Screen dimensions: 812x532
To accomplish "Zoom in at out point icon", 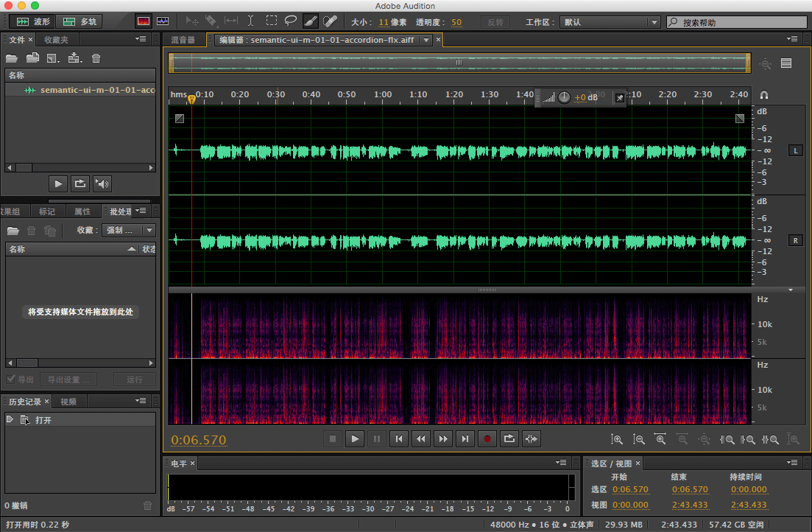I will [x=748, y=439].
